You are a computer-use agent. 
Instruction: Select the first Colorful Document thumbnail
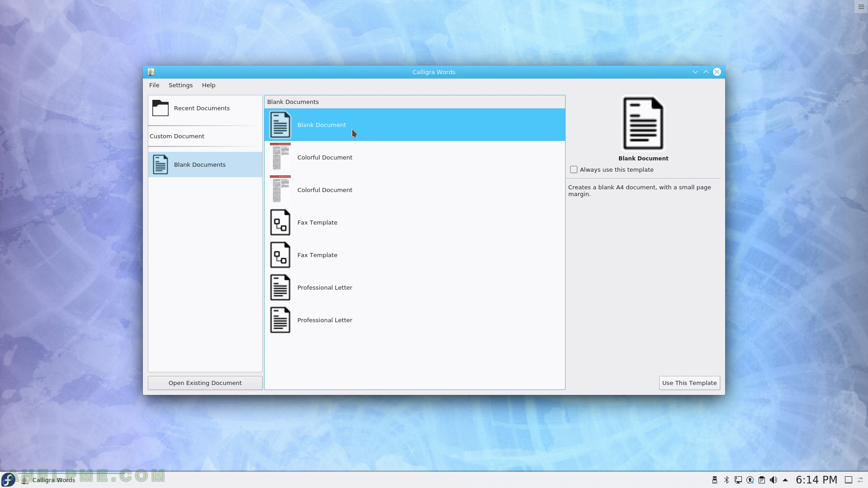[x=280, y=157]
